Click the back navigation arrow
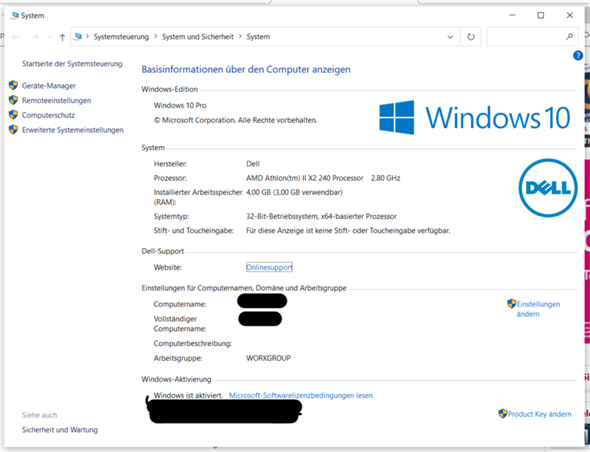Image resolution: width=590 pixels, height=452 pixels. point(16,37)
